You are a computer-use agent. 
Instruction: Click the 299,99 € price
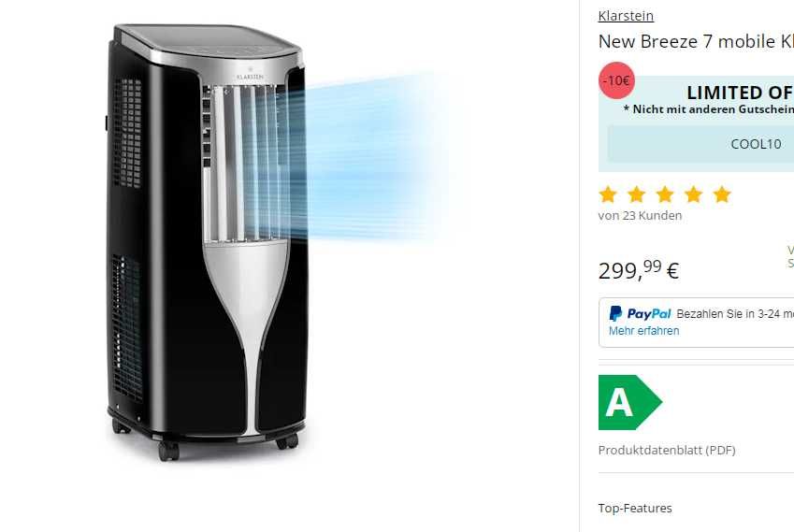click(639, 270)
